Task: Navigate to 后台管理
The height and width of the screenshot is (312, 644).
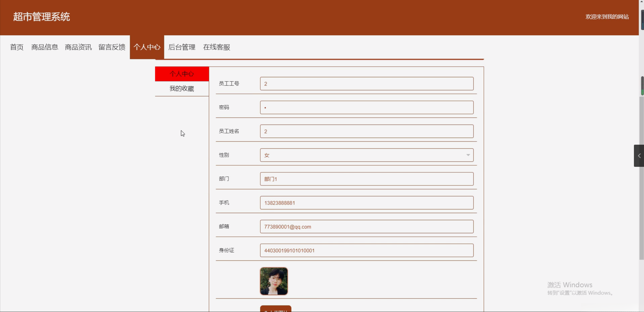Action: [182, 47]
